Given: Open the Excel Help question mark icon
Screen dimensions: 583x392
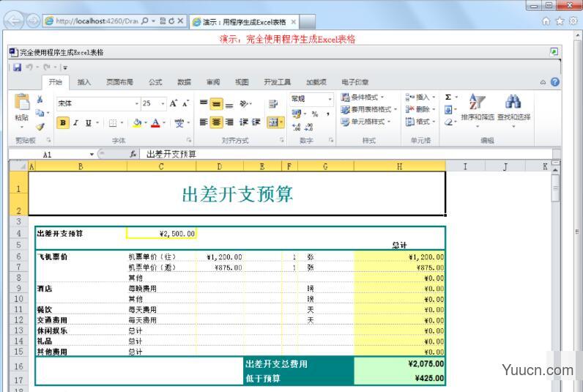Looking at the screenshot, I should (x=554, y=82).
